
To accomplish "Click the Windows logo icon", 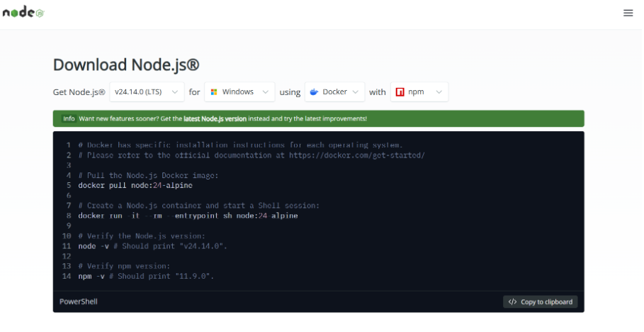I will (x=214, y=92).
